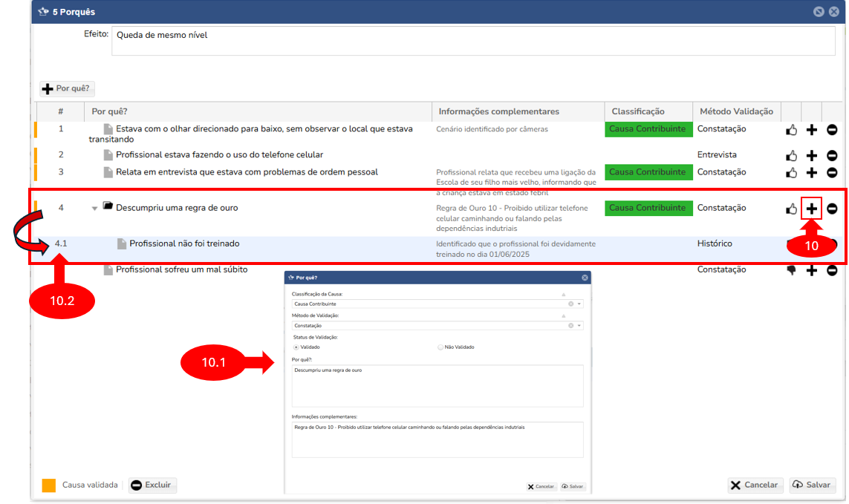Click the 'Entrevista' validation method cell
Viewport: 849px width, 504px height.
pyautogui.click(x=716, y=155)
